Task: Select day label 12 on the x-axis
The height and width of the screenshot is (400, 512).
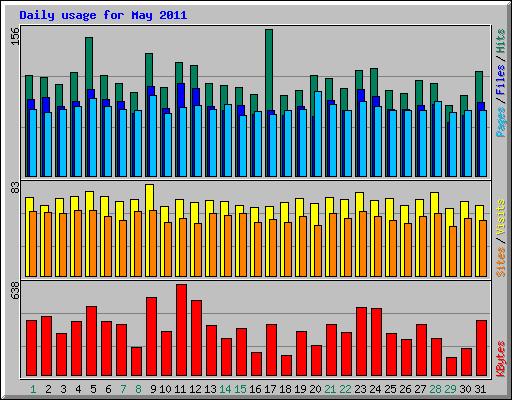Action: click(195, 389)
